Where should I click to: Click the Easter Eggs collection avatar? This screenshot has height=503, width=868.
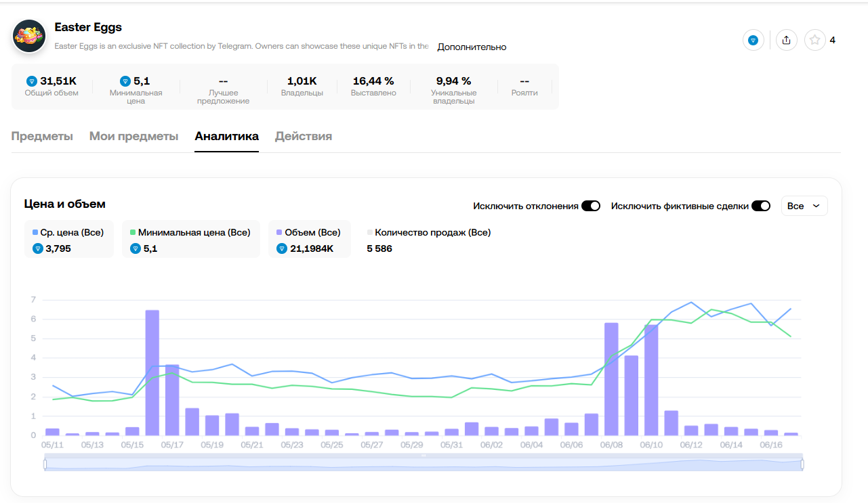(29, 37)
